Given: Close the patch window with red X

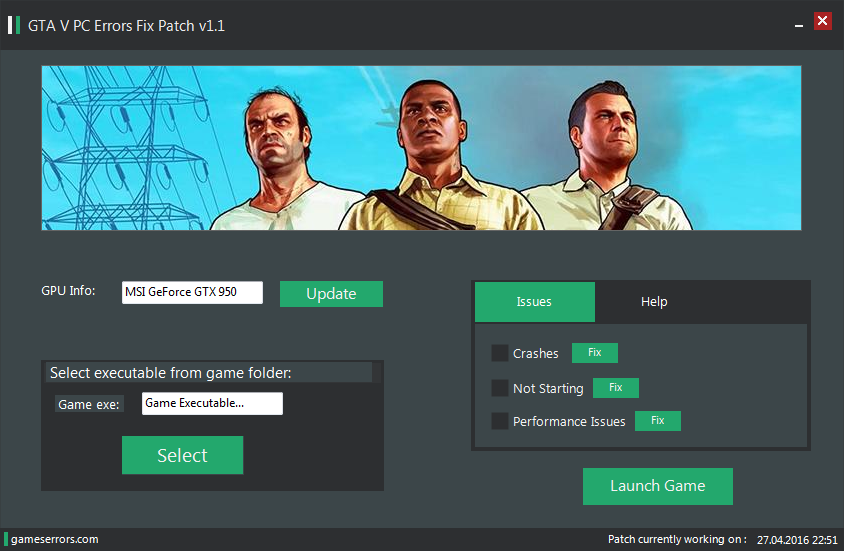Looking at the screenshot, I should tap(822, 22).
